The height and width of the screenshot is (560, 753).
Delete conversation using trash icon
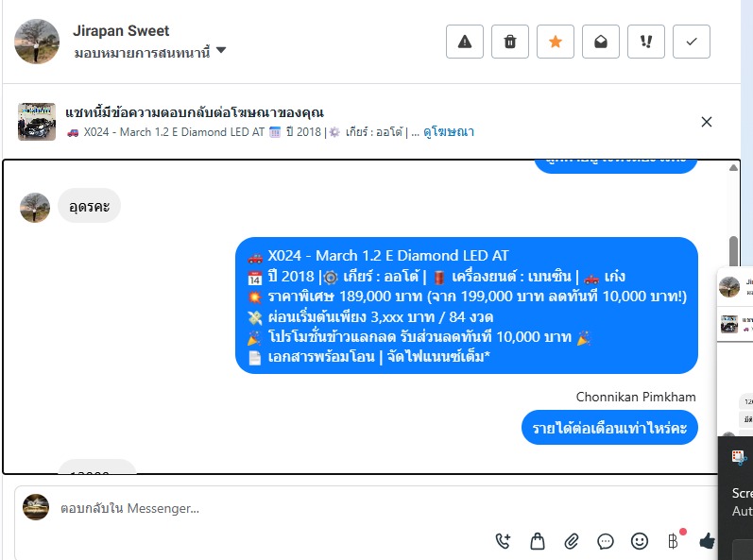pyautogui.click(x=510, y=42)
